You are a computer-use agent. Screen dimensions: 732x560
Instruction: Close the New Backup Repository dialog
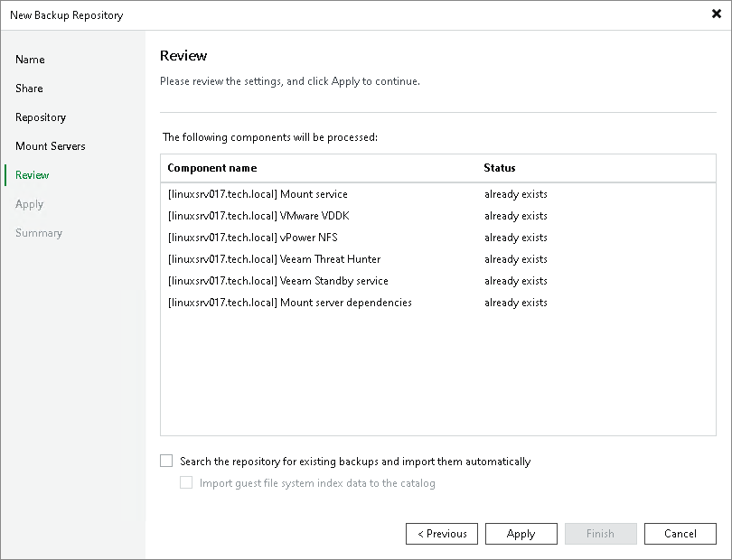(x=716, y=14)
